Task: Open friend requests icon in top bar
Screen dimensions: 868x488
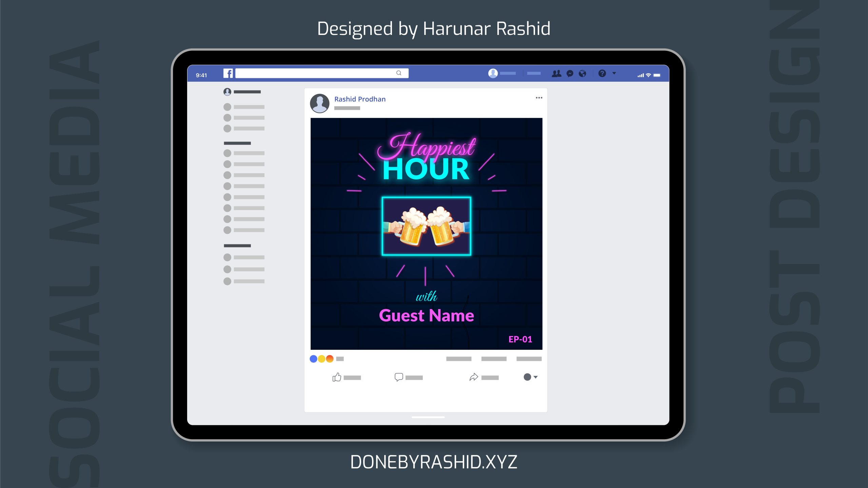Action: 556,74
